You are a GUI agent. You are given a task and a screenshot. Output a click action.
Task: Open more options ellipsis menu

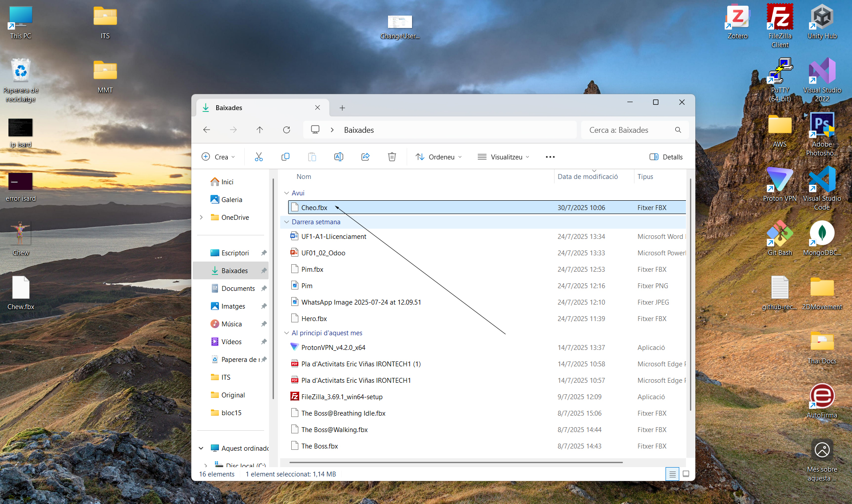tap(550, 157)
